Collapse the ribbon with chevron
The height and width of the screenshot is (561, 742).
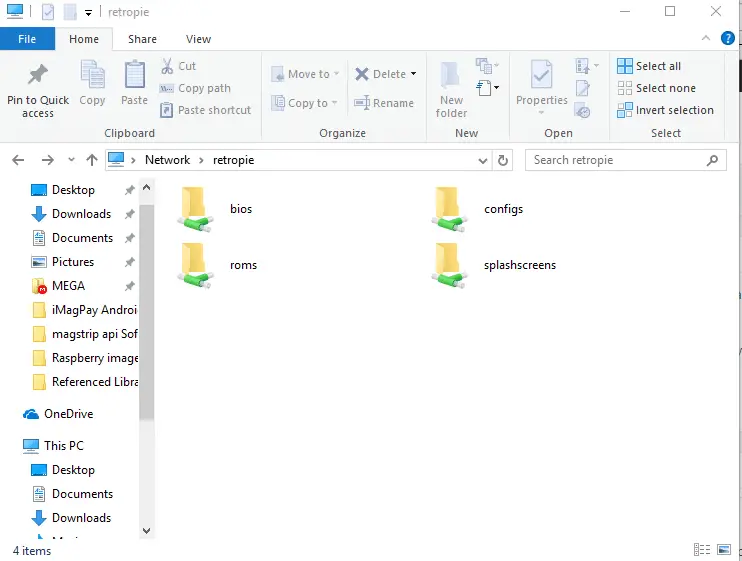[x=706, y=38]
